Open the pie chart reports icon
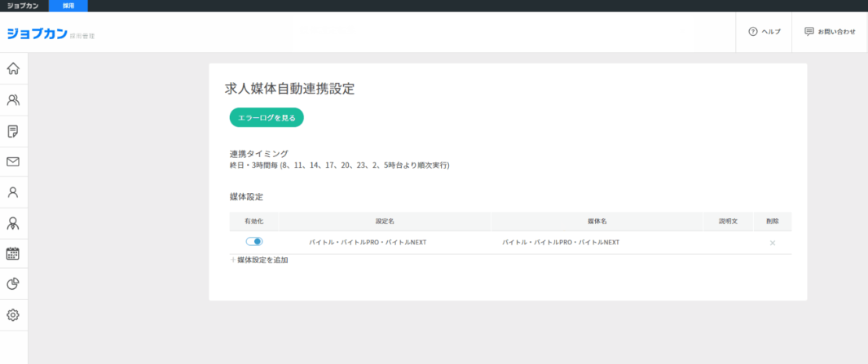The width and height of the screenshot is (868, 364). pyautogui.click(x=13, y=284)
